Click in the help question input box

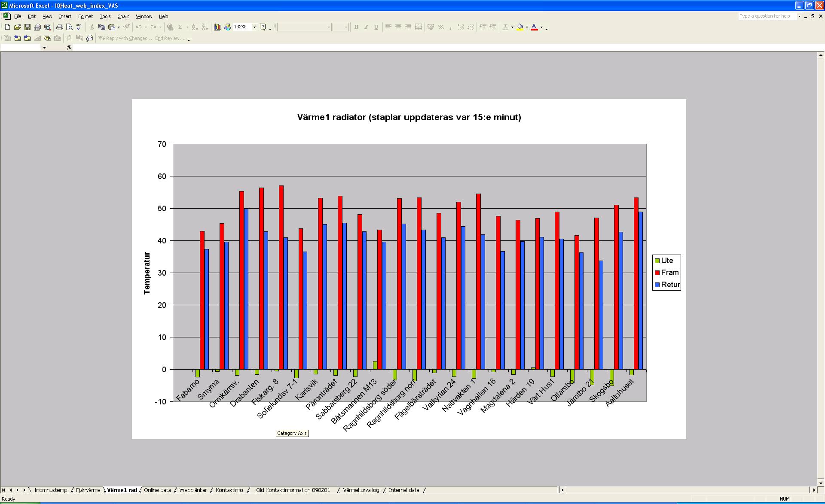(767, 16)
